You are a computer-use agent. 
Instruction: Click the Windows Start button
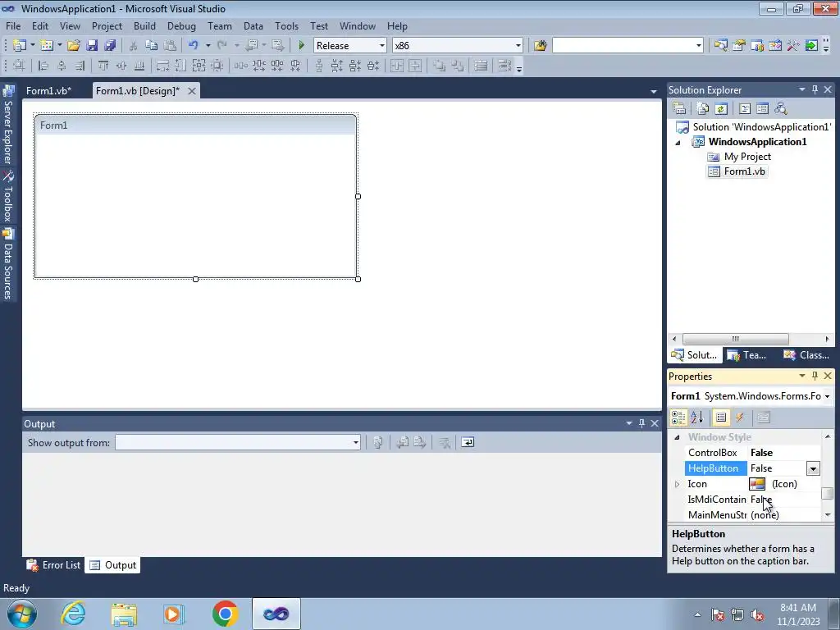click(x=21, y=614)
